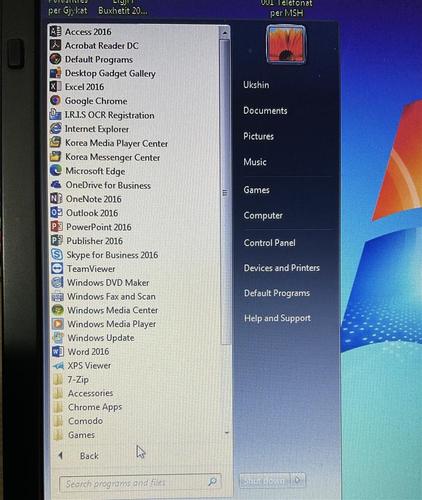Launch PowerPoint 2016 icon
This screenshot has width=422, height=500.
57,227
